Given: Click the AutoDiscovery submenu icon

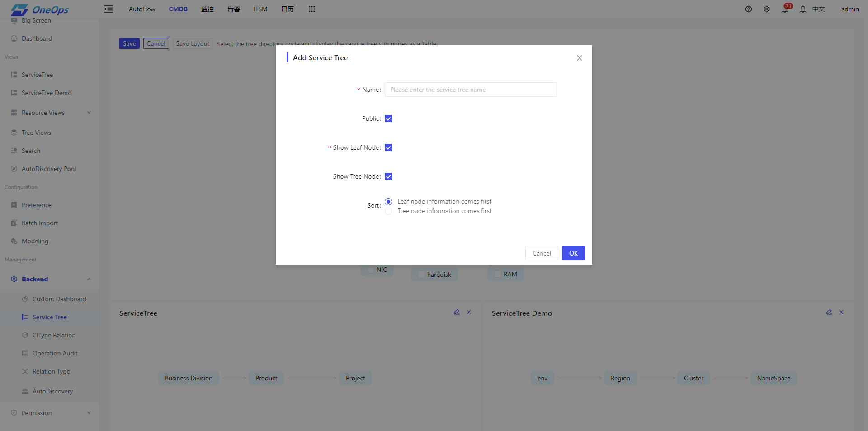Looking at the screenshot, I should coord(25,391).
